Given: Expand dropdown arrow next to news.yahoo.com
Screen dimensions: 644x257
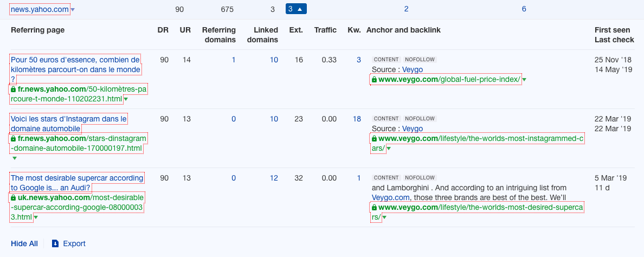Looking at the screenshot, I should point(73,9).
